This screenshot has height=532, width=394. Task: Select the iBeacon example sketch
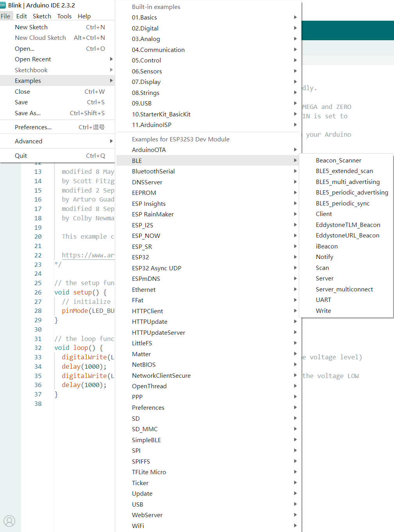[x=326, y=246]
